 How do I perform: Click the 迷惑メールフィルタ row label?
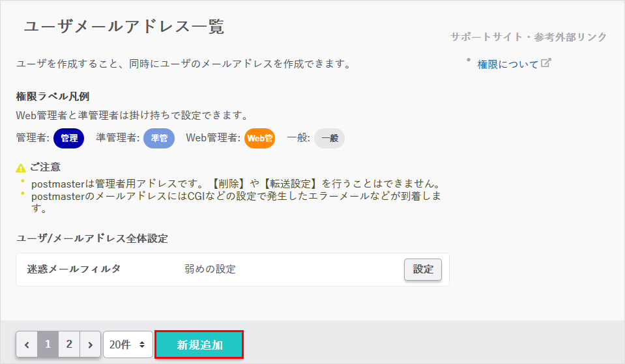[74, 269]
